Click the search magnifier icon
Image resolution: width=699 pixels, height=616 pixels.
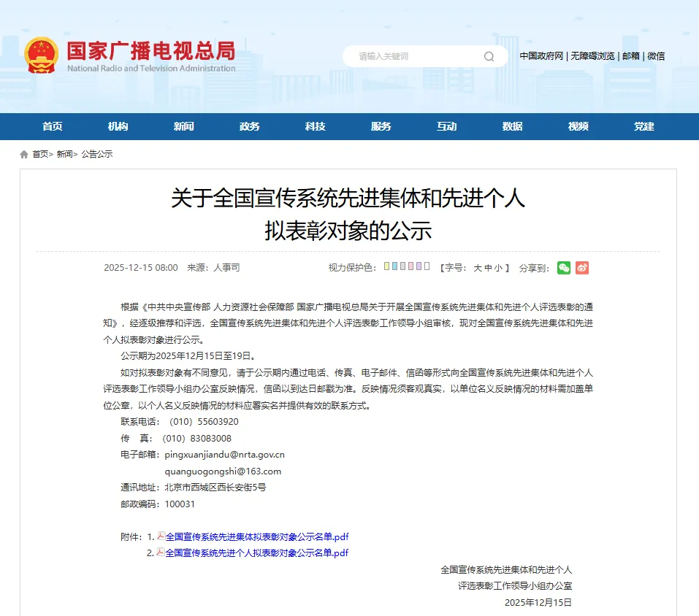pos(488,55)
